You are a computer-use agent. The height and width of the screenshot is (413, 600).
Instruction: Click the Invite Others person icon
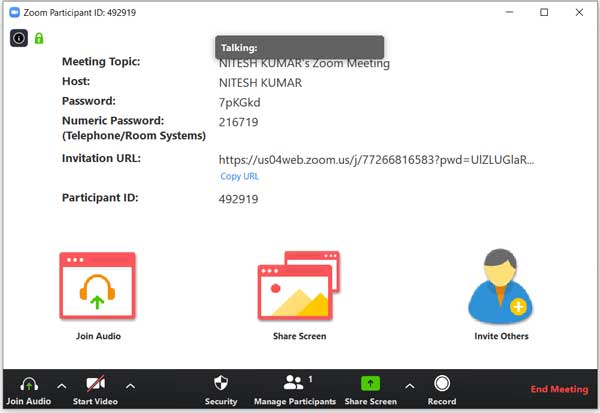point(500,286)
